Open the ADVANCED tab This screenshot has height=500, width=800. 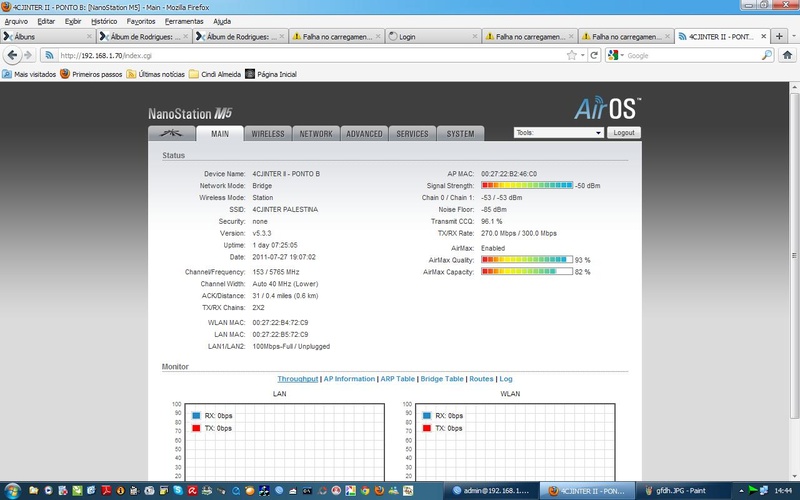(364, 134)
